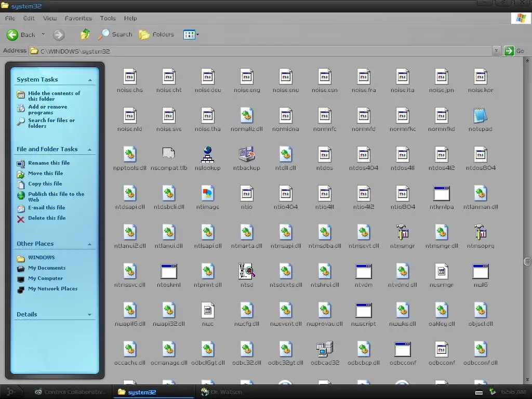Screen dimensions: 532x399
Task: Select the ntprint.dll file icon
Action: [x=207, y=271]
